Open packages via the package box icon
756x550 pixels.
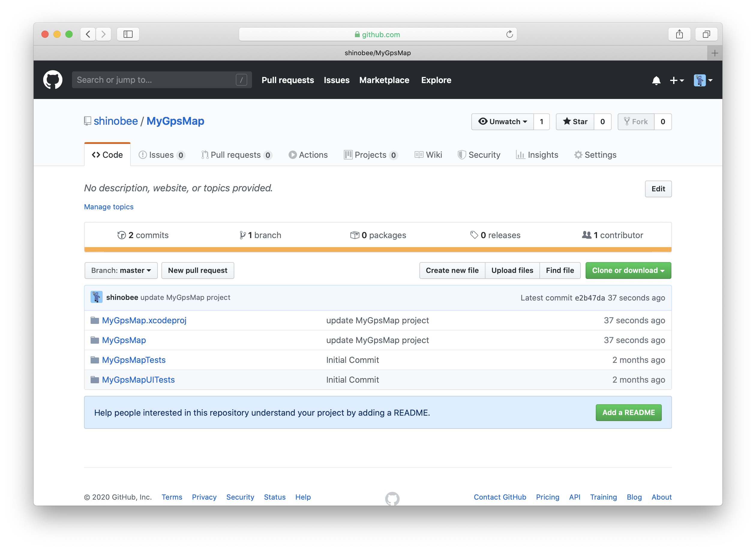(x=354, y=235)
